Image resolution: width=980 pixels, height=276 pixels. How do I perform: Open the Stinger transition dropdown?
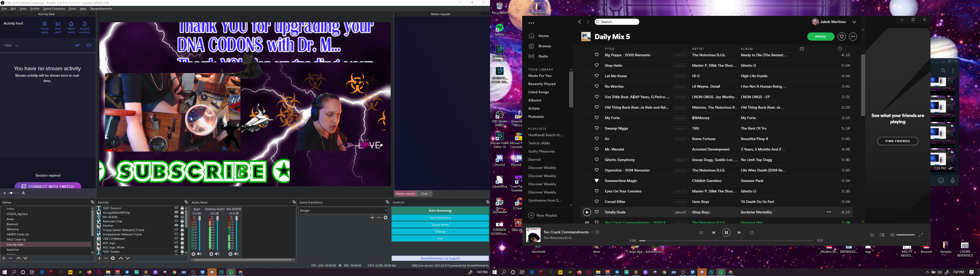click(x=343, y=210)
